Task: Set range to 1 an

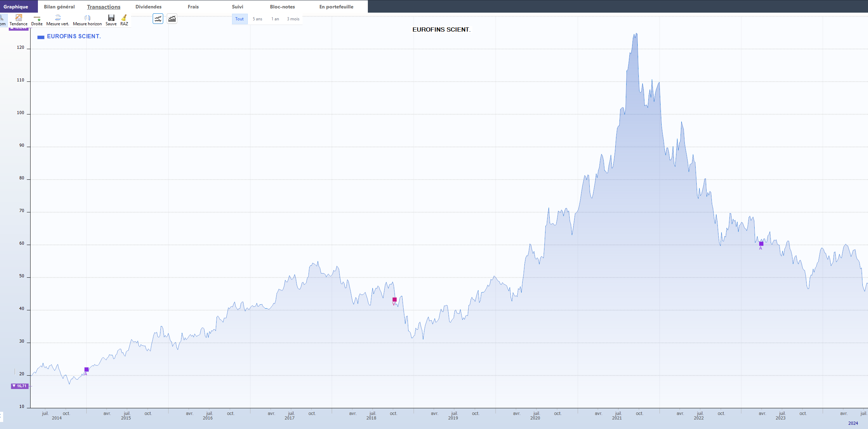Action: 275,19
